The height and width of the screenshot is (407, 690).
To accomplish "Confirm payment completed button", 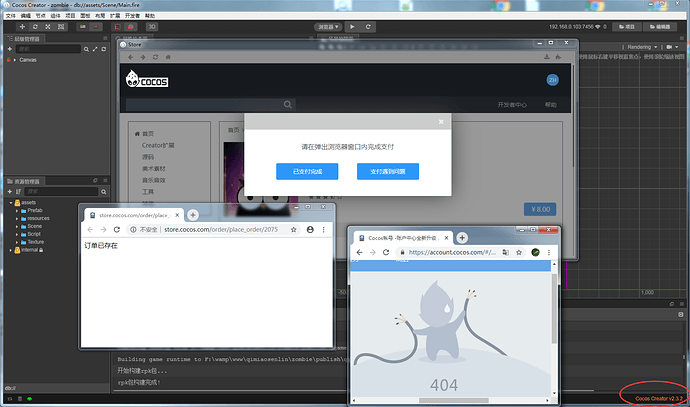I will [x=307, y=172].
